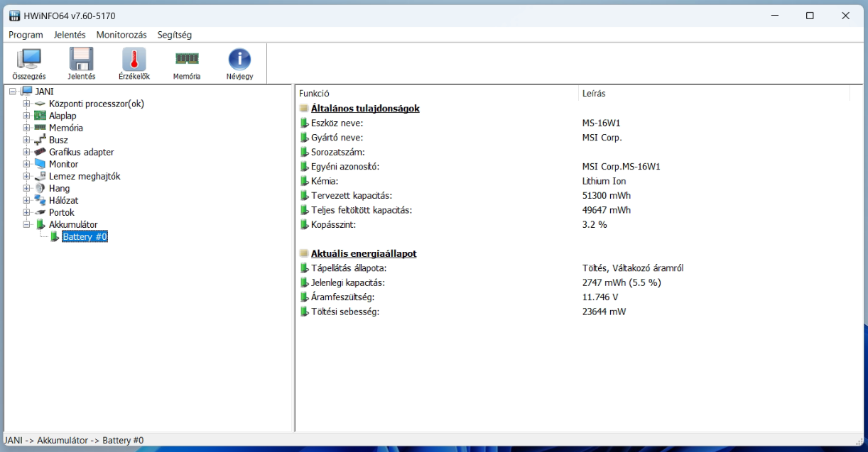The height and width of the screenshot is (452, 868).
Task: Click the Eszköz neve row label
Action: coord(337,123)
